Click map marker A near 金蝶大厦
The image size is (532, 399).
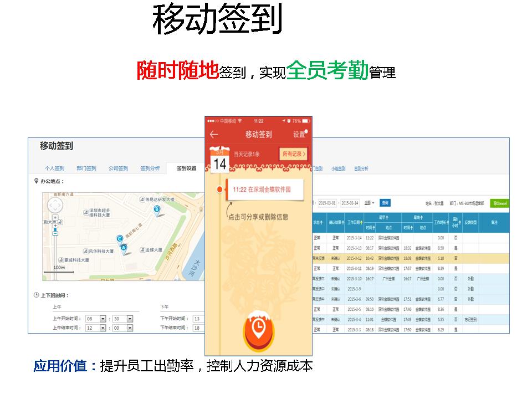[124, 248]
